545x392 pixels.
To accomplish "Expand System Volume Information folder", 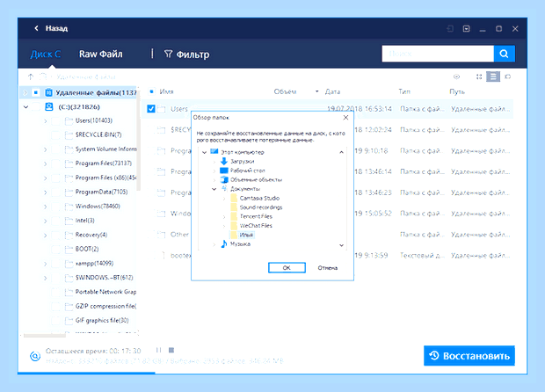I will (46, 149).
